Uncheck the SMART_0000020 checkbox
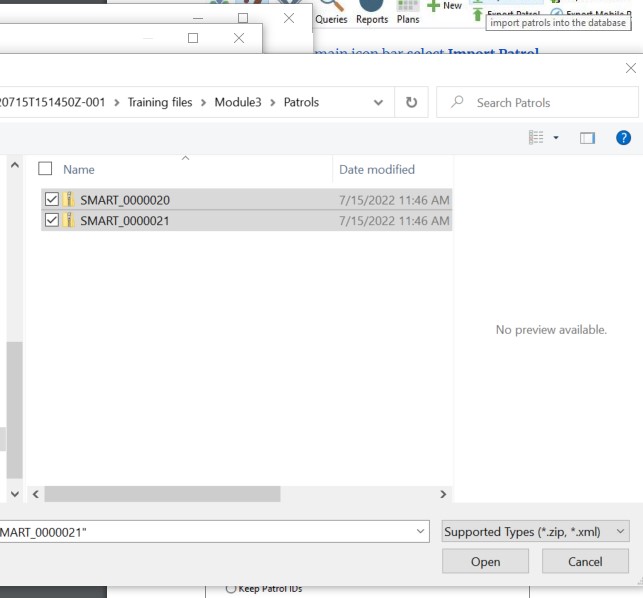The image size is (643, 598). 51,200
